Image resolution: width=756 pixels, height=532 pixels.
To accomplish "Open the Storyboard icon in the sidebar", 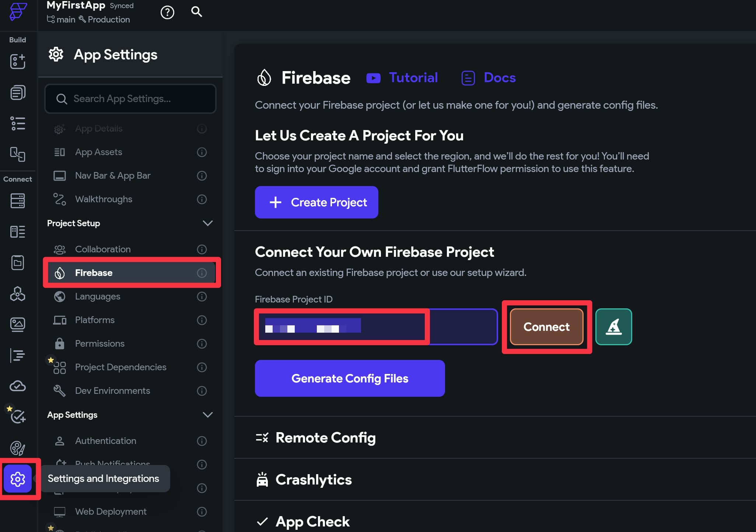I will 18,154.
